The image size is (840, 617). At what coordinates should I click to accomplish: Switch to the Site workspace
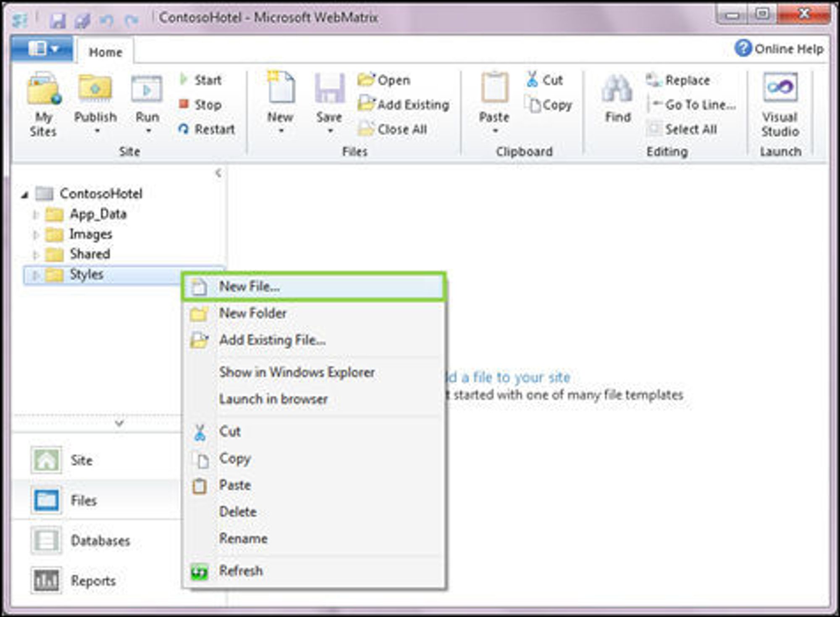click(97, 460)
